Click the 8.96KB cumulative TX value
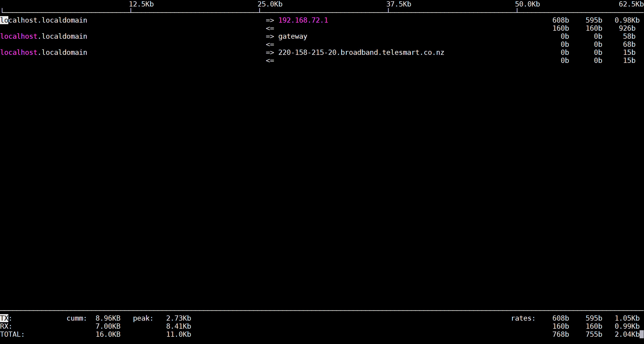Screen dimensions: 644x344 click(x=108, y=318)
